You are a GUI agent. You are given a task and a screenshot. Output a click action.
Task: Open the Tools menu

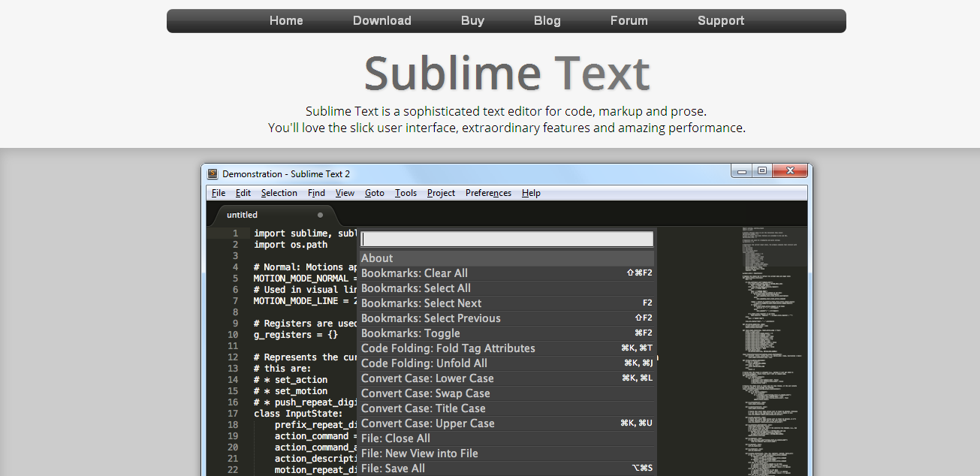(406, 193)
